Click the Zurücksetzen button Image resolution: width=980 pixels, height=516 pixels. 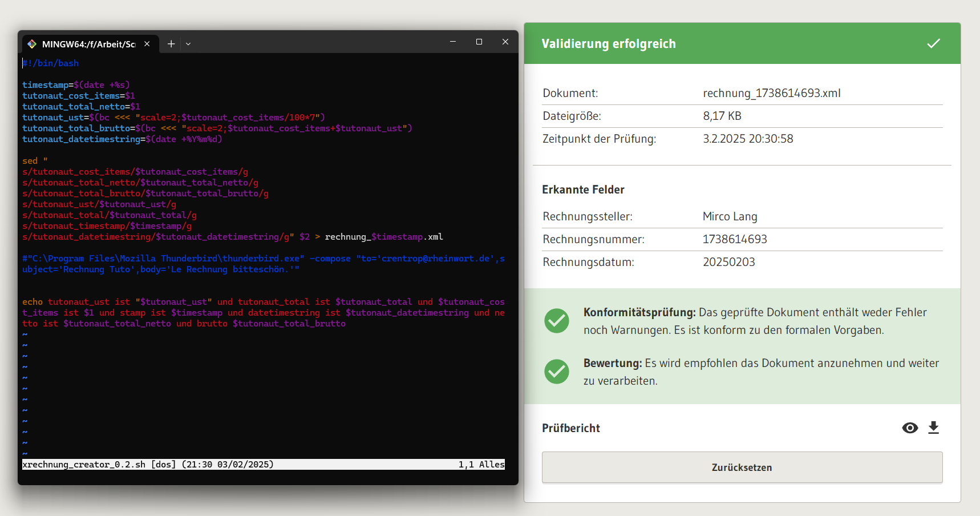click(x=742, y=467)
